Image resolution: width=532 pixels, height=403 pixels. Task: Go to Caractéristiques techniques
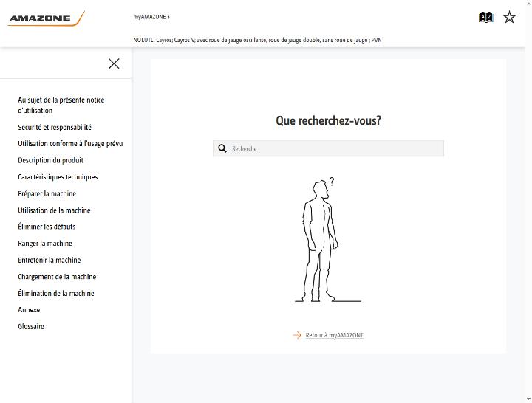pyautogui.click(x=58, y=177)
